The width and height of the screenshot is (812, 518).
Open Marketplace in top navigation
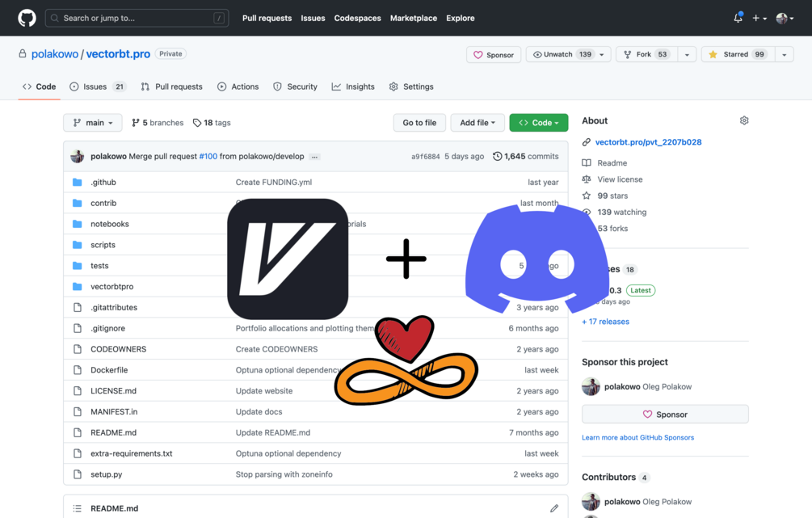[x=413, y=18]
